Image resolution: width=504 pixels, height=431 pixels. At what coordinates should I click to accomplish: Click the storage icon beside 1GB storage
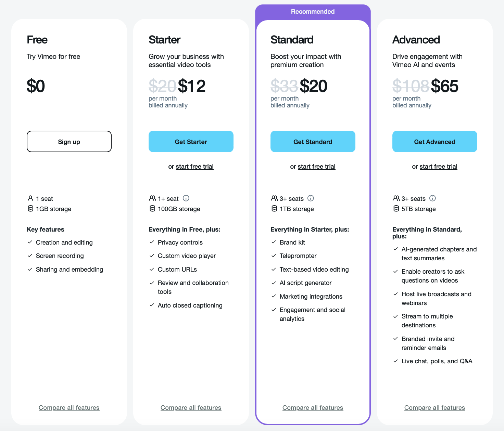[30, 209]
